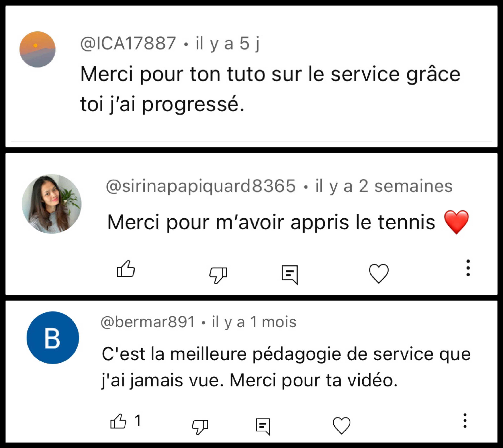Tap the blue "B" avatar of @bermar891
Viewport: 503px width, 448px height.
point(53,338)
